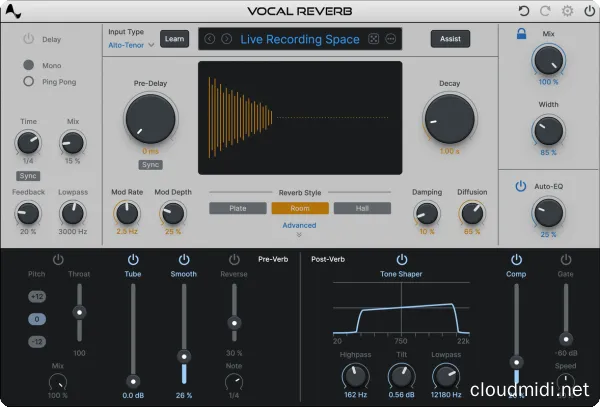Go to next preset arrow
The height and width of the screenshot is (407, 600).
tap(227, 39)
